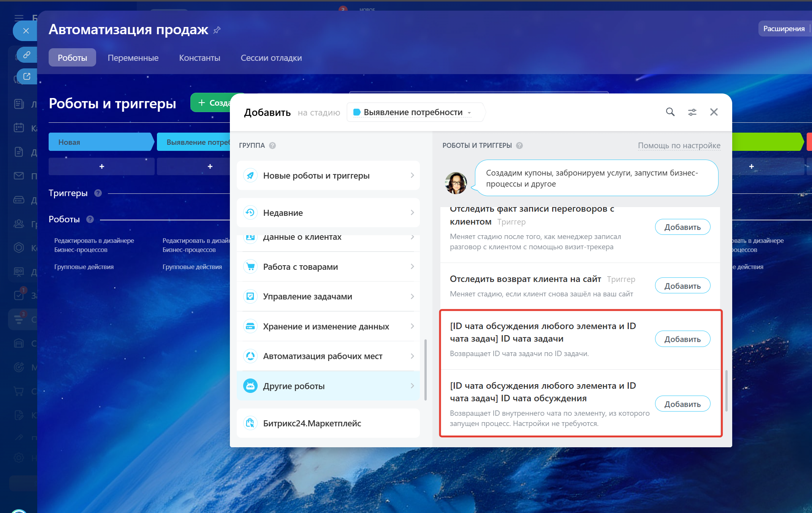
Task: Open the Выявление потребности stage dropdown
Action: pyautogui.click(x=413, y=112)
